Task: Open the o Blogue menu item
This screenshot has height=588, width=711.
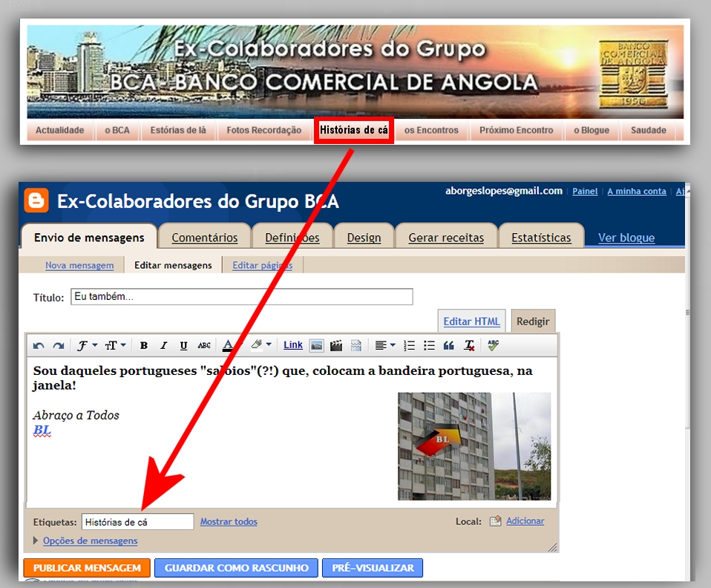Action: pos(592,130)
